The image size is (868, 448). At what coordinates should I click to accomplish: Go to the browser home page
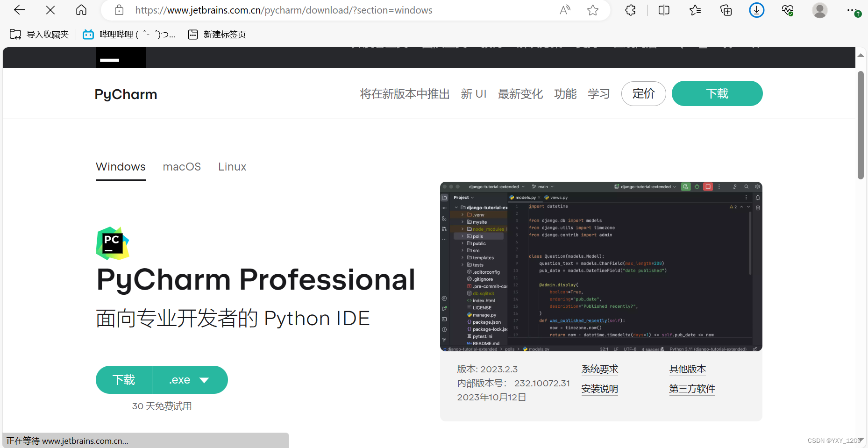pos(81,10)
